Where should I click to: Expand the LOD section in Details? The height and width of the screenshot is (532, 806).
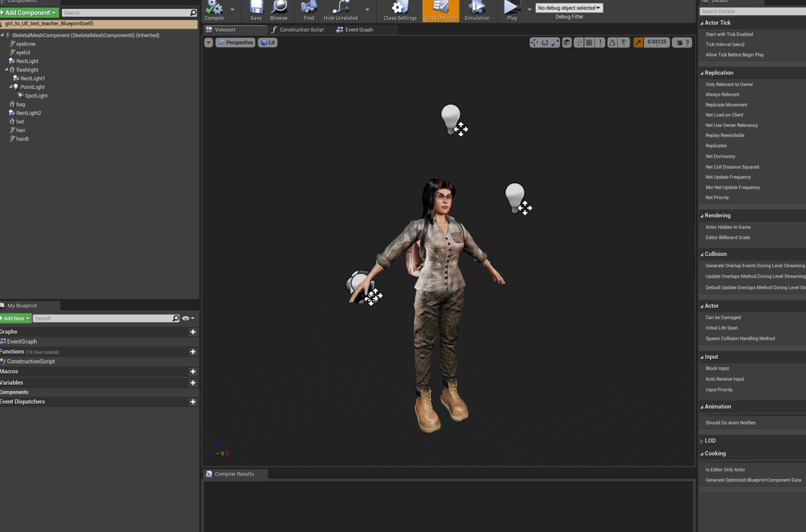tap(701, 441)
